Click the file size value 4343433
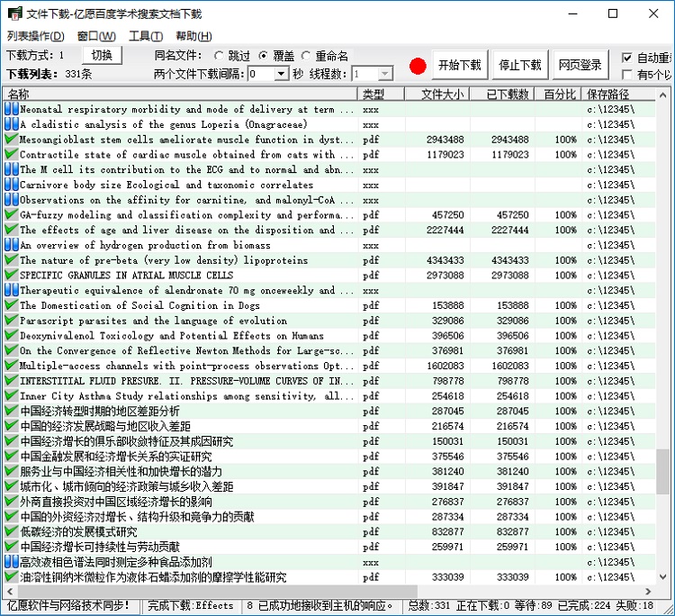Screen dimensions: 675x616 pyautogui.click(x=445, y=260)
